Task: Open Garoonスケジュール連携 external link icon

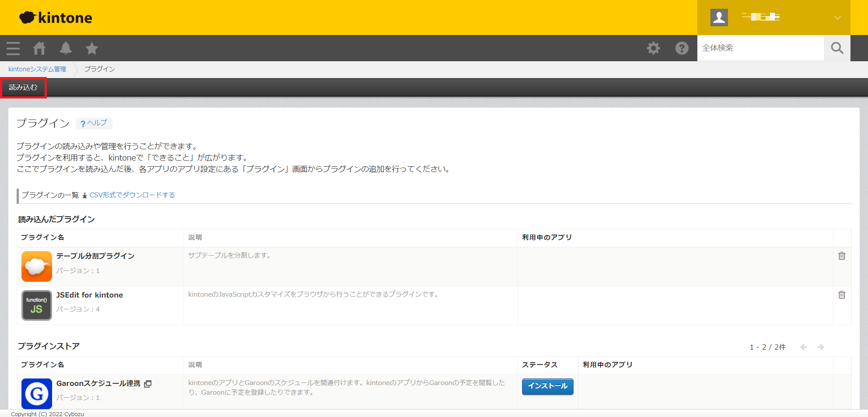Action: [148, 384]
